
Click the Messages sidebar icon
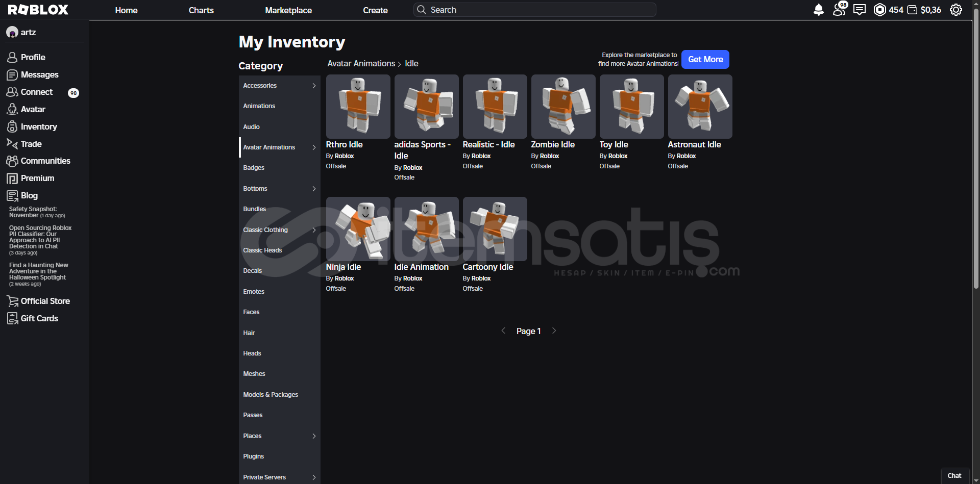pyautogui.click(x=12, y=74)
